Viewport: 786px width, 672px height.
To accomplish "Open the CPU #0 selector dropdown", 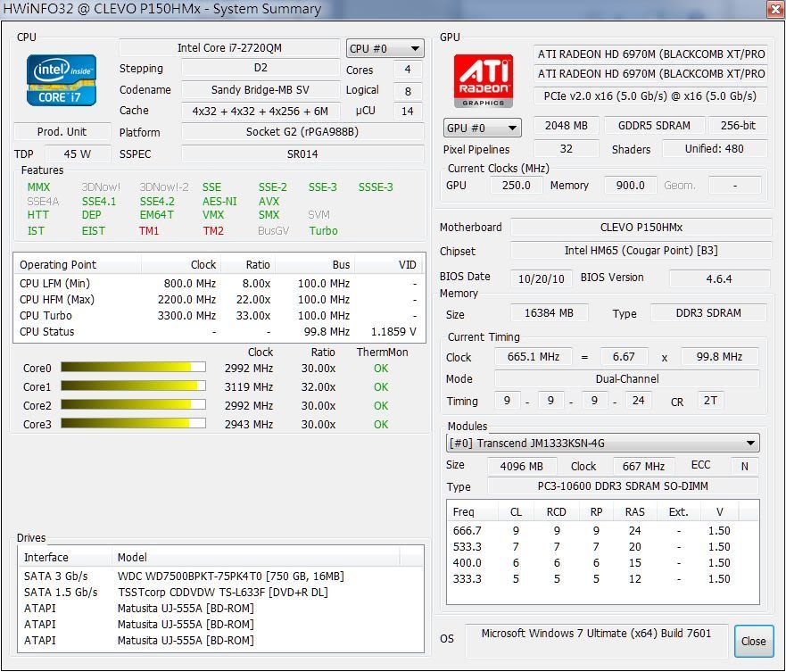I will (x=385, y=49).
